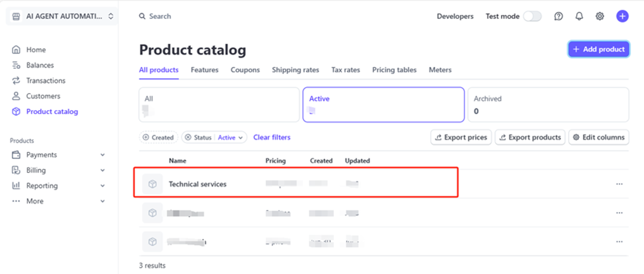The width and height of the screenshot is (644, 274).
Task: Remove Status filter using its x icon
Action: pyautogui.click(x=188, y=137)
